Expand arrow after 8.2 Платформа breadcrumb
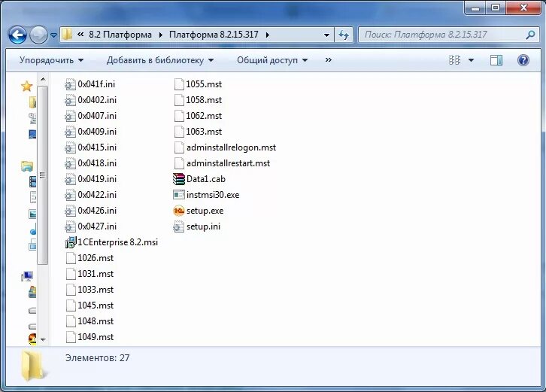 [160, 35]
